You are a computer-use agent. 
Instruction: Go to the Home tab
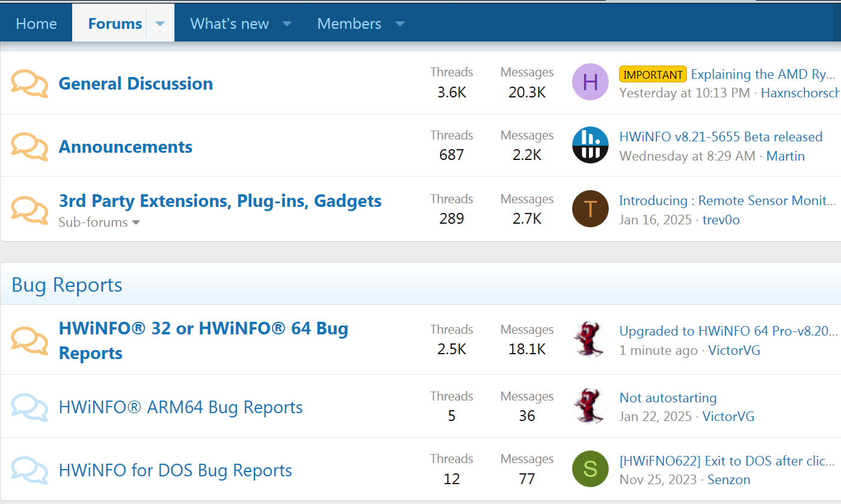coord(36,24)
